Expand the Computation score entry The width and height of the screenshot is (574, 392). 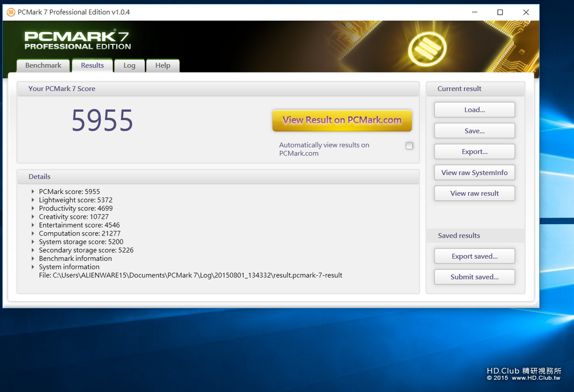33,233
